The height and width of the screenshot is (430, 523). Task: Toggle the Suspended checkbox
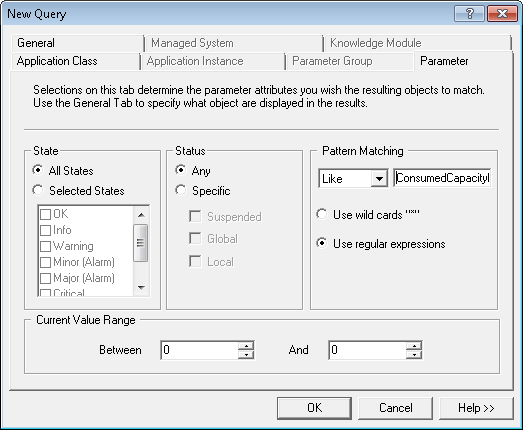pos(195,217)
